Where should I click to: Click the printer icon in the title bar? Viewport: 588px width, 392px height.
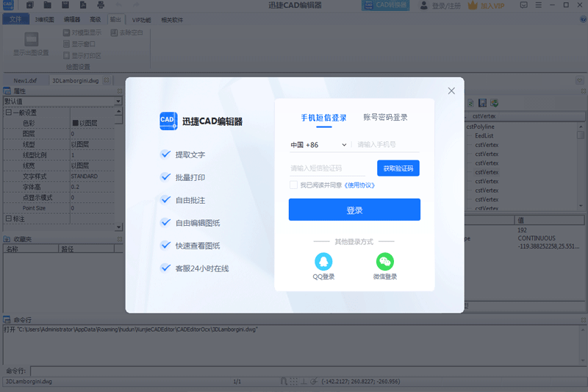coord(101,5)
